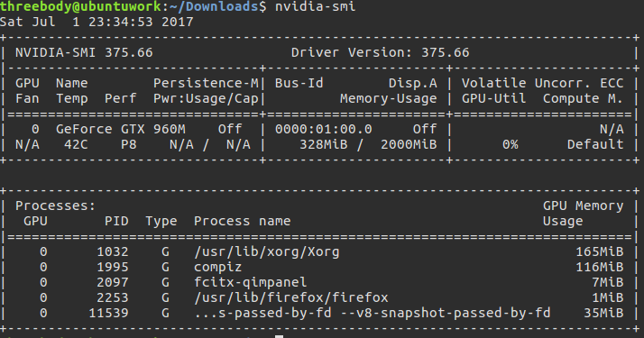
Task: Click the 165MiB Xorg memory usage
Action: [x=599, y=251]
